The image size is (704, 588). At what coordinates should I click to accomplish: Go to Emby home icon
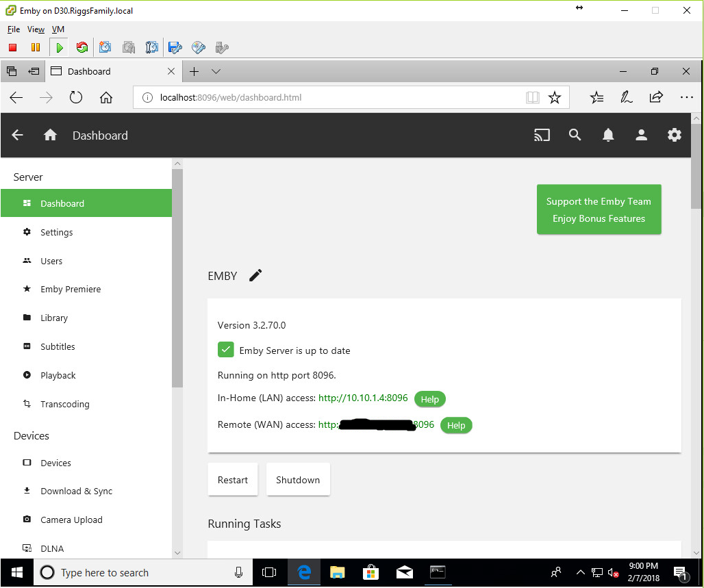tap(50, 135)
